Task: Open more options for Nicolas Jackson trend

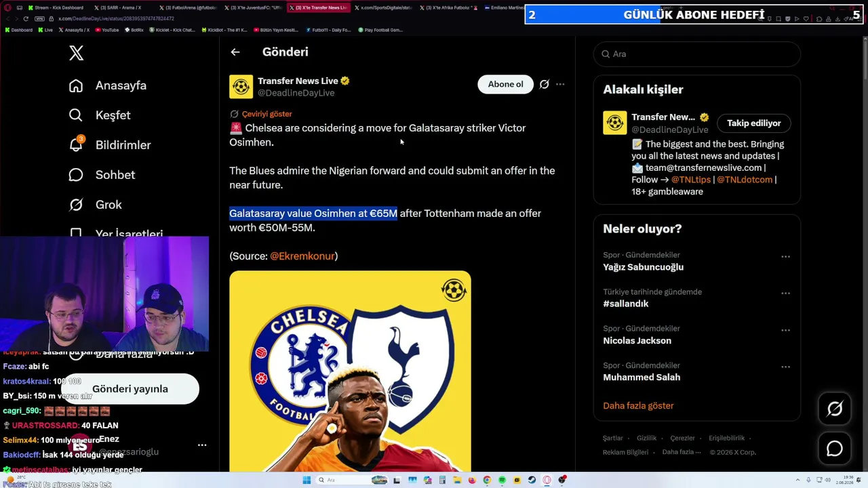Action: 785,330
